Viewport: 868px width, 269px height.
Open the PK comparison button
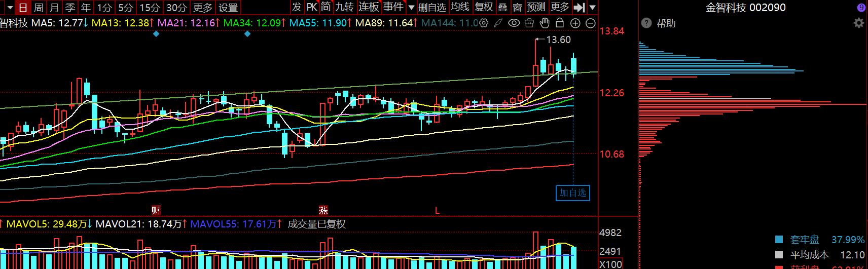click(x=311, y=7)
